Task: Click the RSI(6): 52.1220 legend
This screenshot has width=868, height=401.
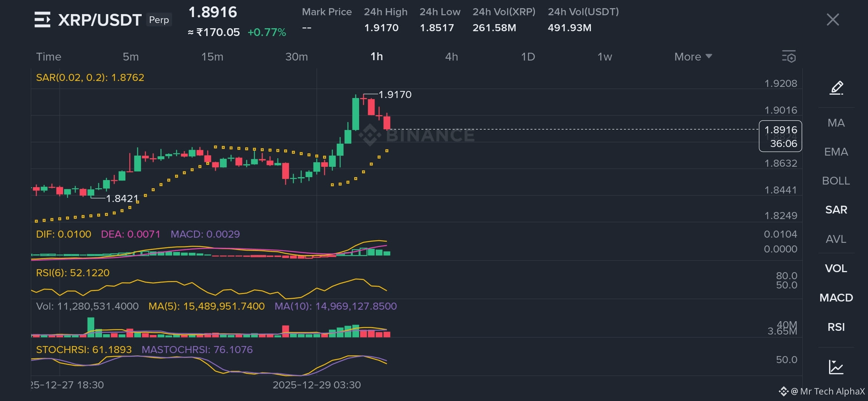Action: click(x=73, y=273)
